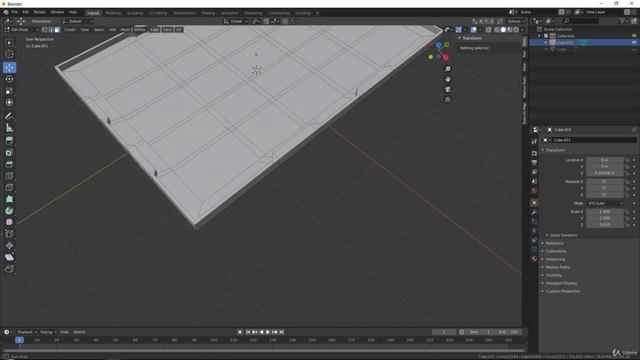
Task: Open the Window menu
Action: [x=57, y=12]
